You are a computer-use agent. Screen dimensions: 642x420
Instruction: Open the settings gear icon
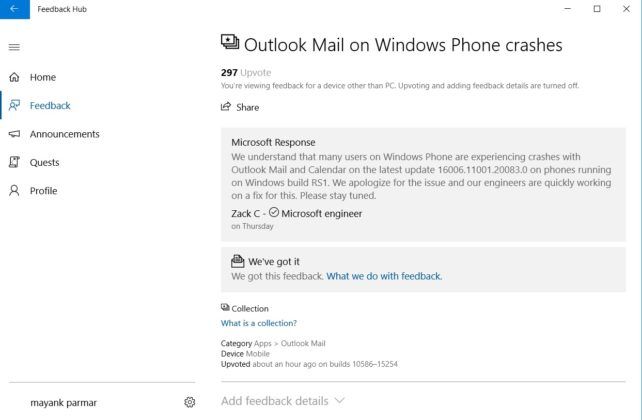coord(190,402)
